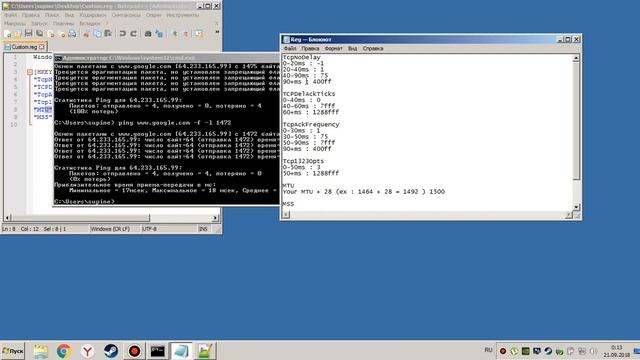
Task: Click the Save icon in Notepad++ toolbar
Action: 29,34
